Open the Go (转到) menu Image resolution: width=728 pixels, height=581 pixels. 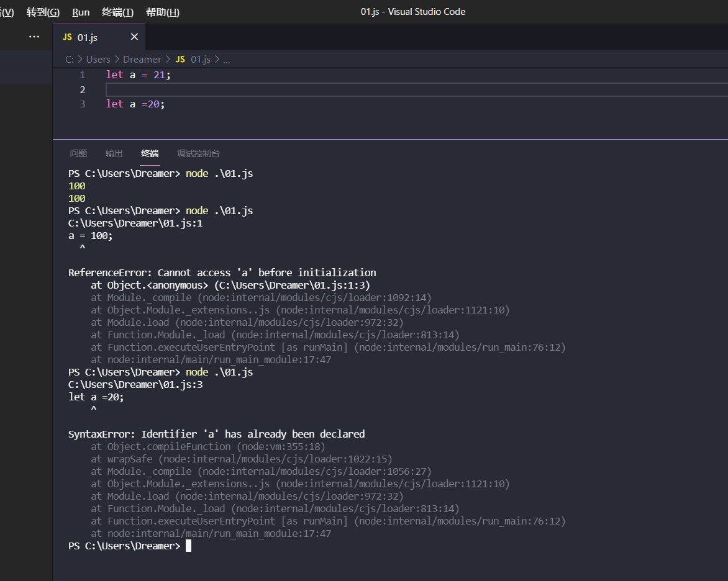click(43, 12)
